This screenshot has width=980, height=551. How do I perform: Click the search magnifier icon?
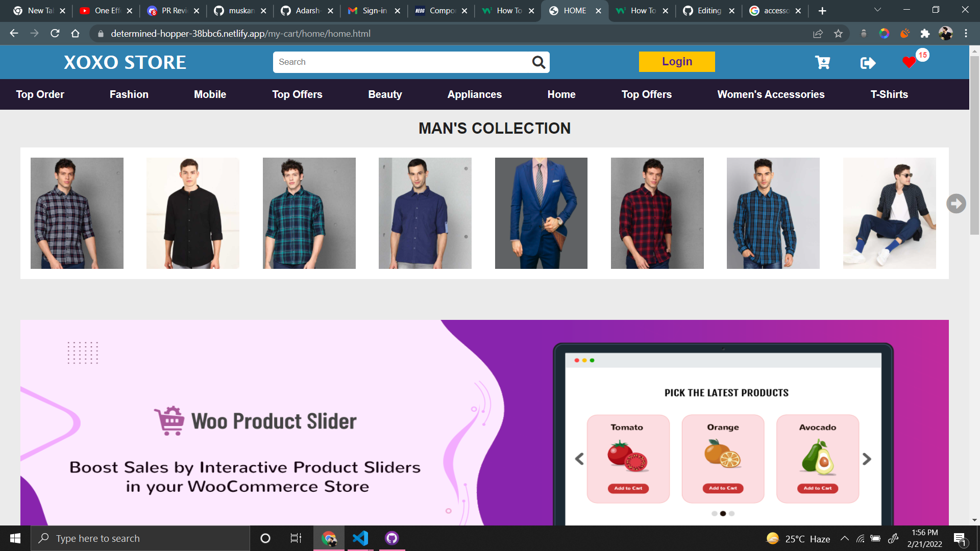pos(538,62)
